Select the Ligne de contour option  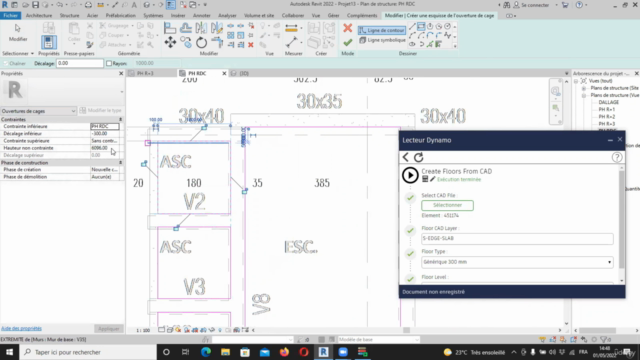tap(382, 30)
